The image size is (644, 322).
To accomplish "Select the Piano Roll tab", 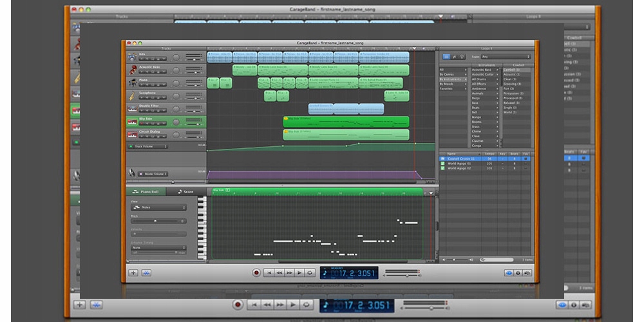I will (x=146, y=192).
